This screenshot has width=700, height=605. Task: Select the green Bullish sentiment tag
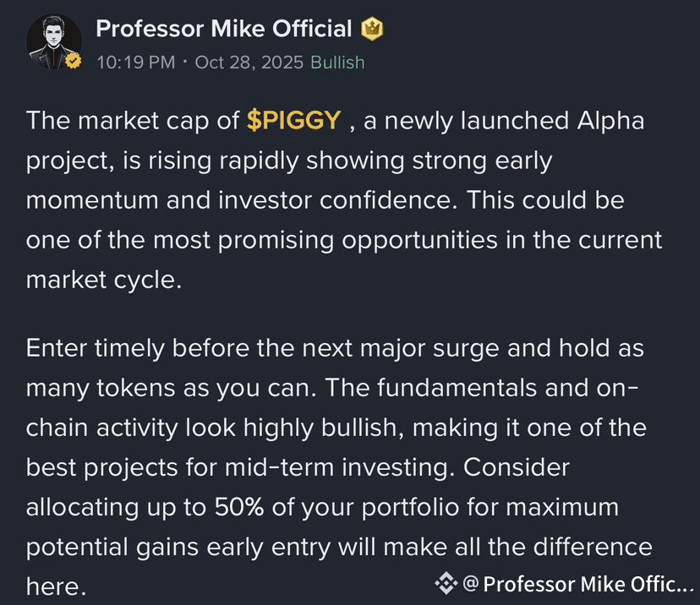point(337,63)
